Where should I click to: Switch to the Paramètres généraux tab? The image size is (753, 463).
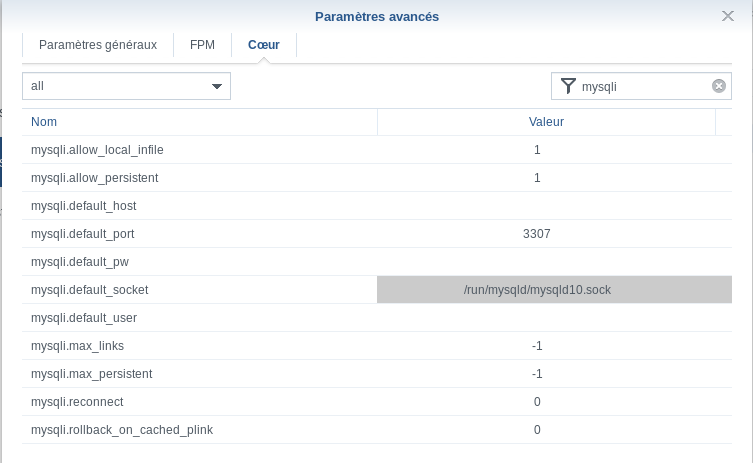[98, 45]
